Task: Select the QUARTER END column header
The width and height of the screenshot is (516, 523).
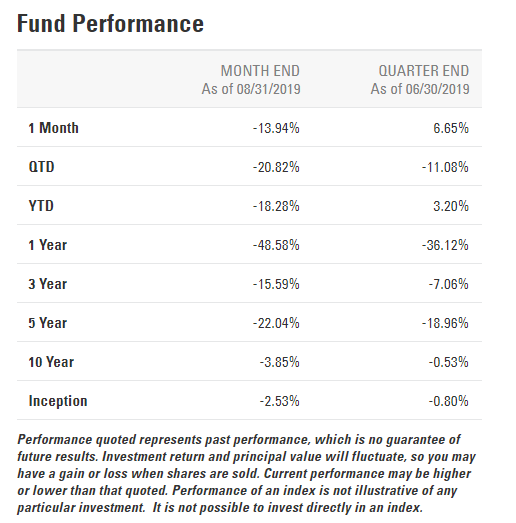Action: tap(424, 71)
